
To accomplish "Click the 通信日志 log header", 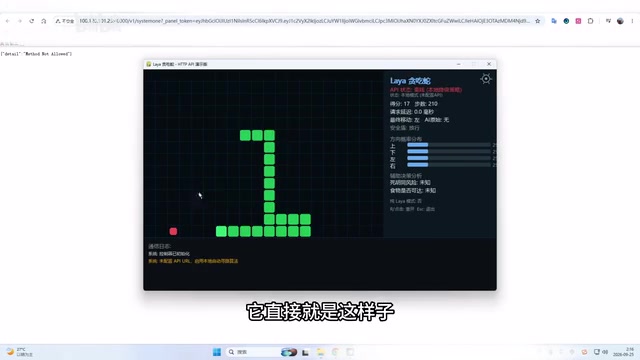I will (160, 246).
